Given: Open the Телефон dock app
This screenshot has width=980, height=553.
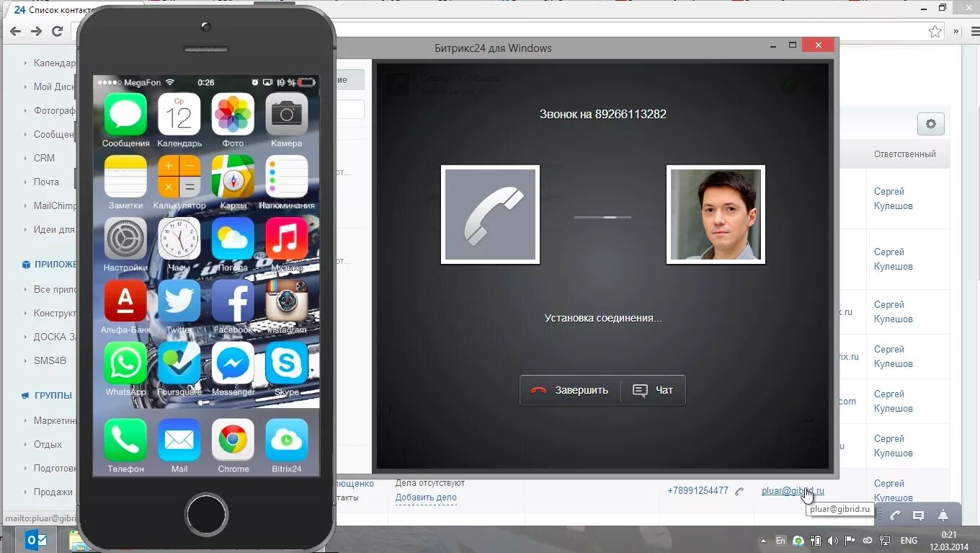Looking at the screenshot, I should [125, 440].
